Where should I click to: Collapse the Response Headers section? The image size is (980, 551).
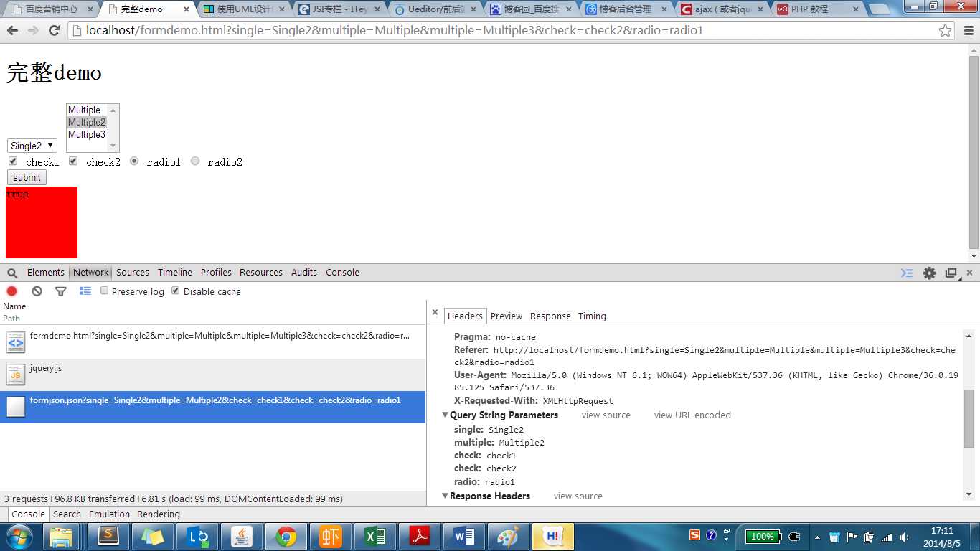[446, 496]
